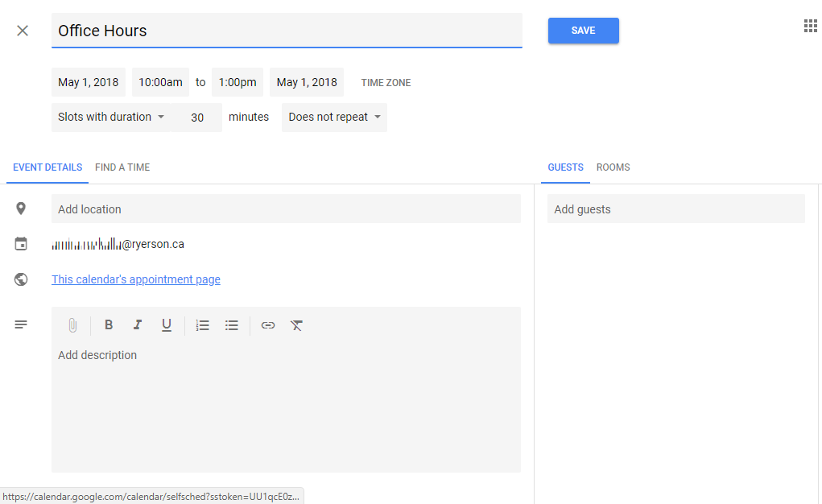Change the end date May 1, 2018
The width and height of the screenshot is (822, 504).
click(x=307, y=82)
